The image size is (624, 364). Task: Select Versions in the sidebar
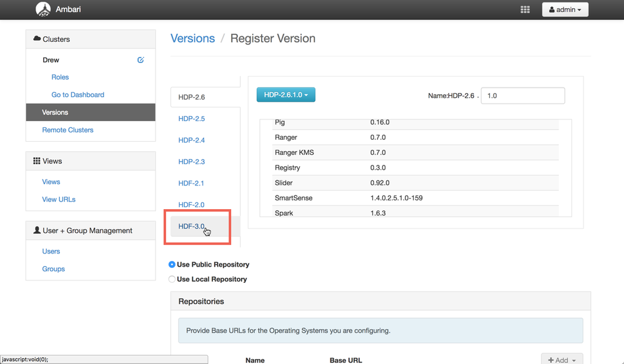pos(91,112)
